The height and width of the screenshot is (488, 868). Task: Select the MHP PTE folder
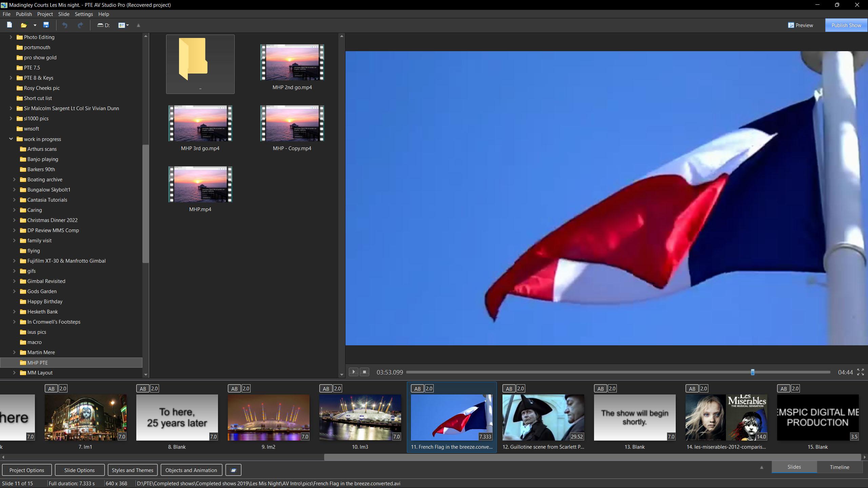click(71, 363)
